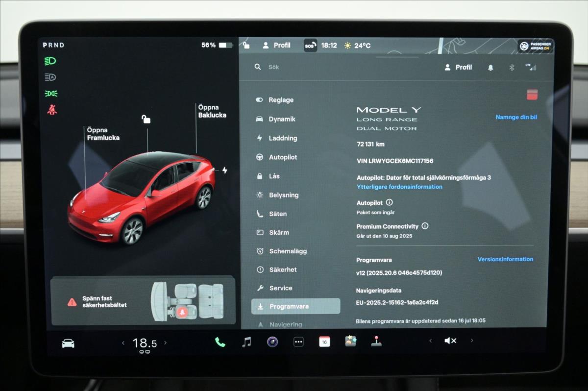This screenshot has height=391, width=588.
Task: Tap the SOS emergency icon
Action: pos(310,46)
